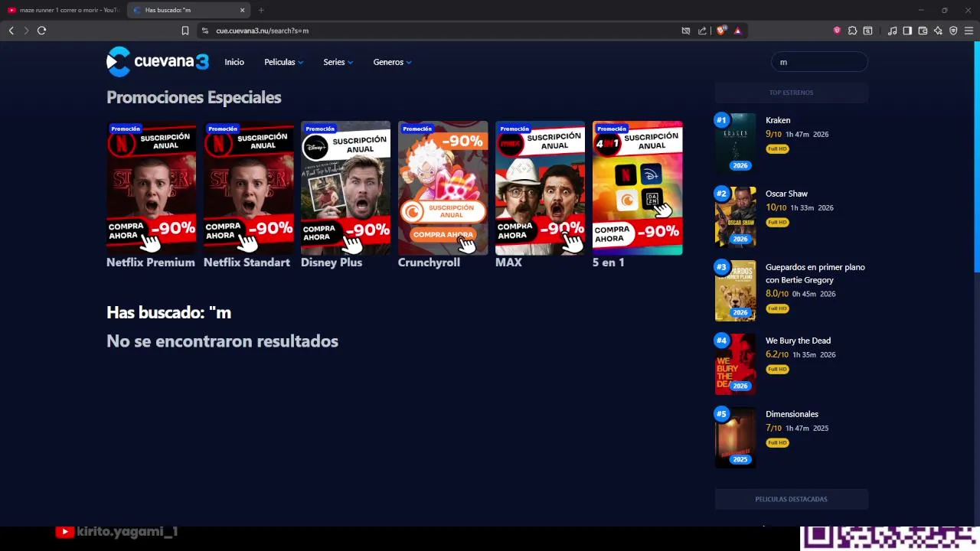Open the Disney Plus promotion image
Viewport: 980px width, 551px height.
pyautogui.click(x=345, y=187)
